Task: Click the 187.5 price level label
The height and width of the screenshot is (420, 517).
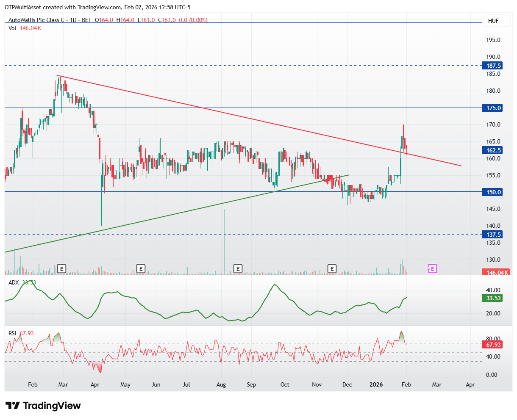Action: [493, 66]
